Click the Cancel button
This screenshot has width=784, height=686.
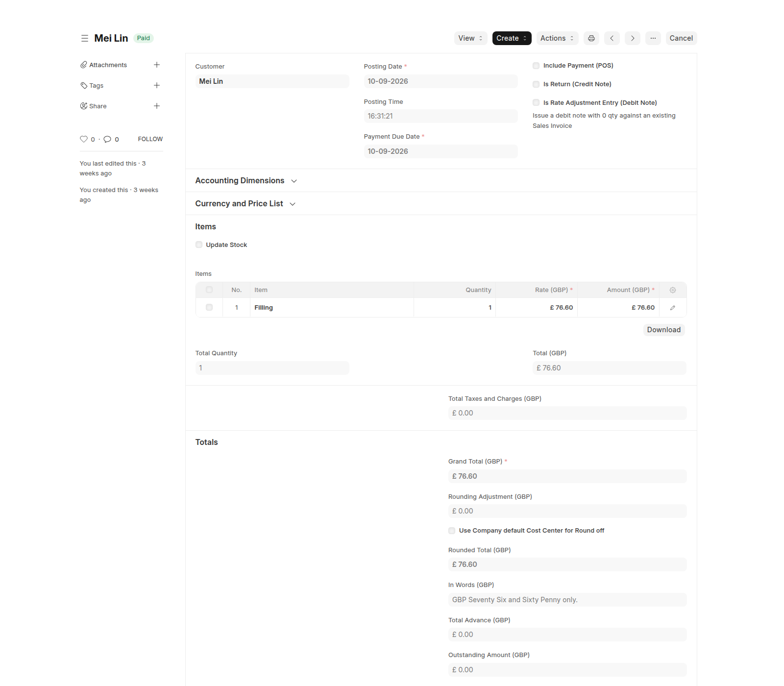point(681,38)
